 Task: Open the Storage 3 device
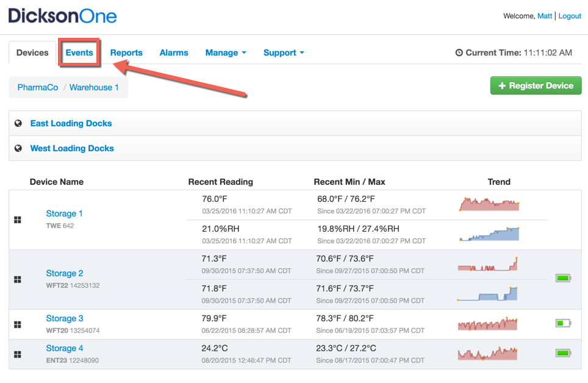[65, 318]
